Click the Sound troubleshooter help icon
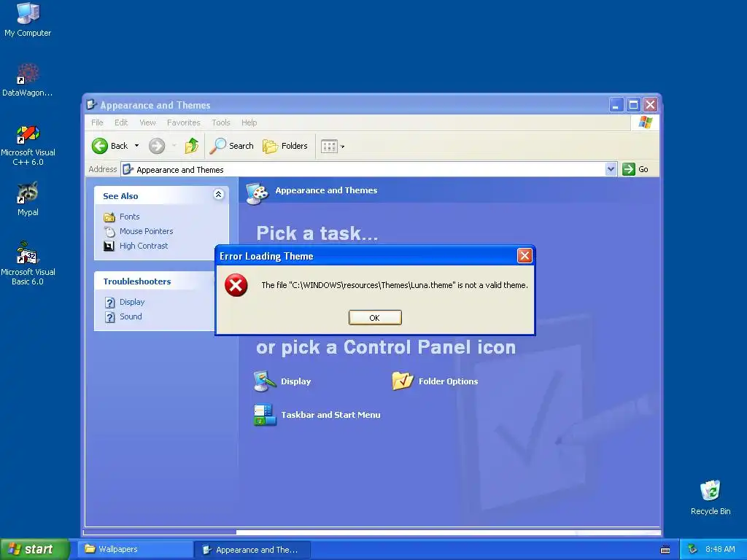The width and height of the screenshot is (747, 560). pyautogui.click(x=109, y=317)
